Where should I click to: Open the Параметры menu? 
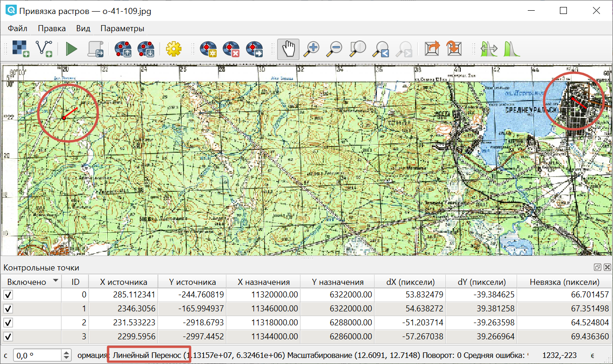123,28
